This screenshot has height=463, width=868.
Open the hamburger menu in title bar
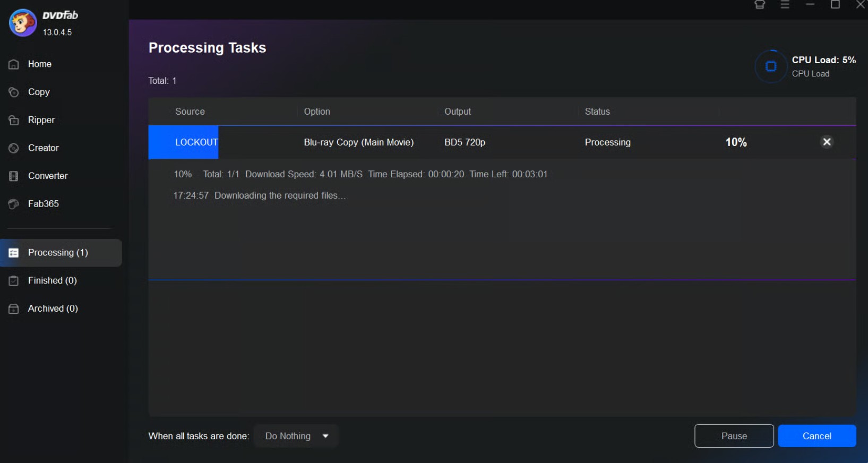(785, 5)
